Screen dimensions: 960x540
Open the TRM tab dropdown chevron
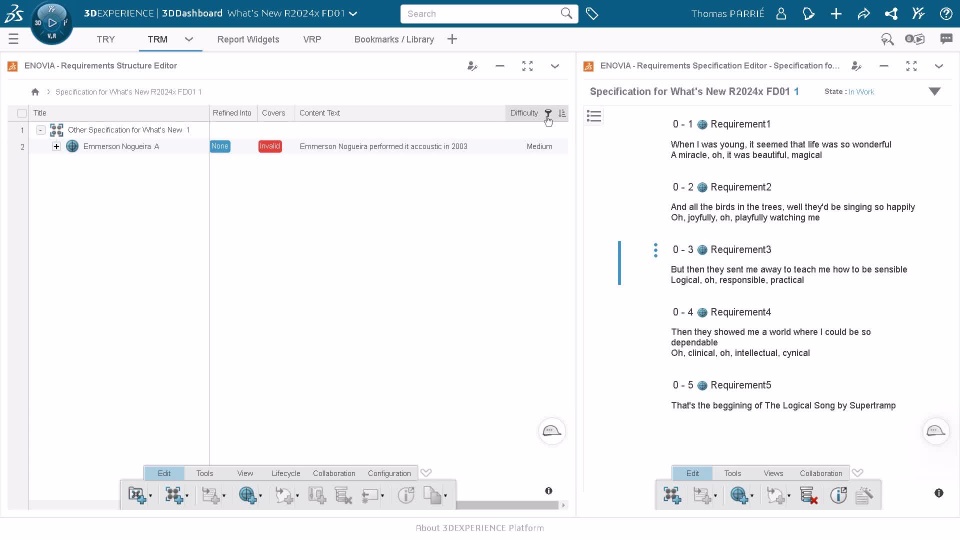point(189,39)
